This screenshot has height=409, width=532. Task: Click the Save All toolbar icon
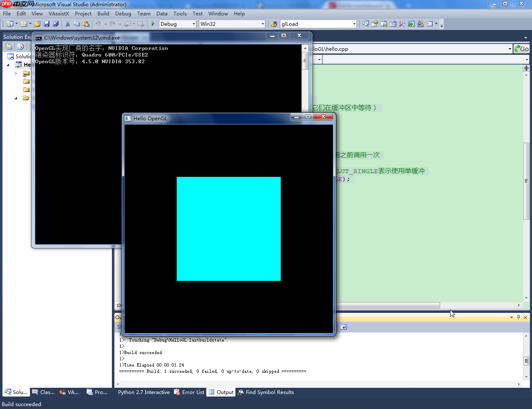(56, 24)
